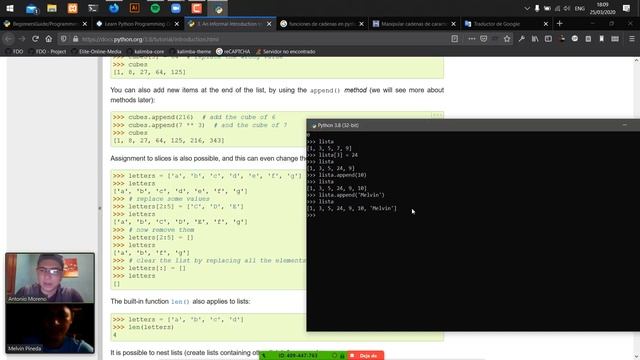Viewport: 640px width, 360px height.
Task: Open Servidor no encontrado bookmark
Action: coord(285,52)
